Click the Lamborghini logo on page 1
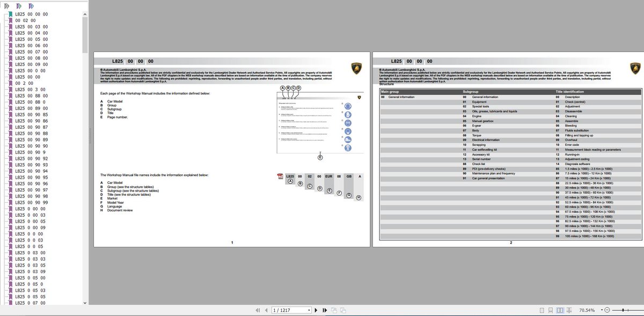The height and width of the screenshot is (316, 644). 357,69
